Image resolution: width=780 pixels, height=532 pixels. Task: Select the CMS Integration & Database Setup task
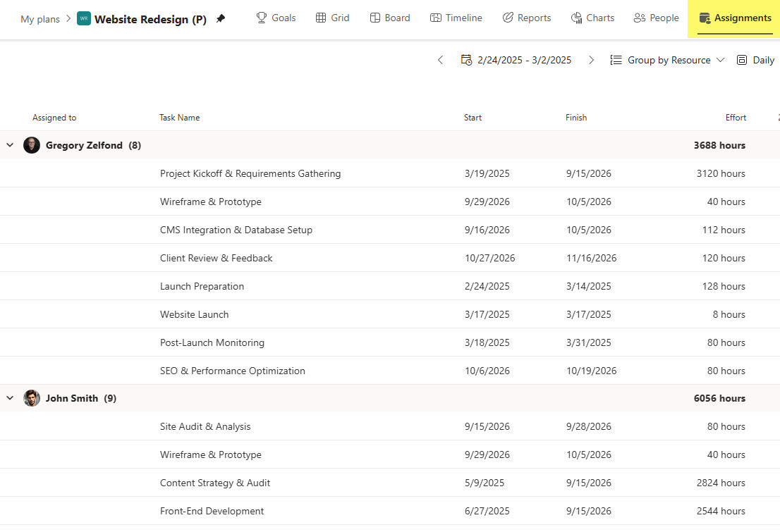[x=236, y=230]
